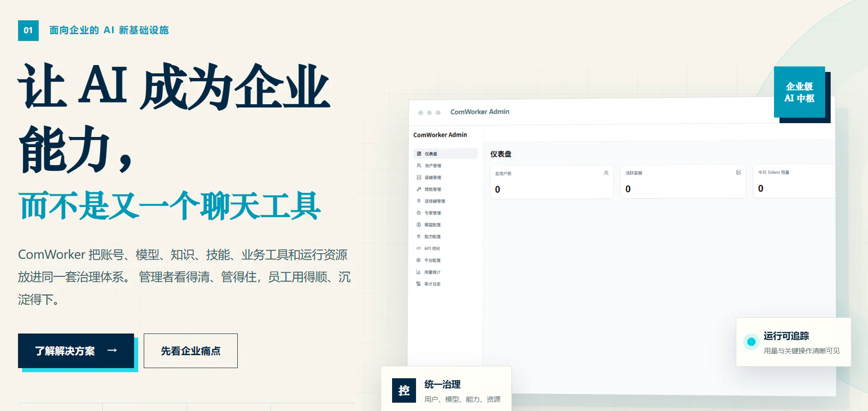Click the 今日 Token 用量 label

pyautogui.click(x=774, y=172)
